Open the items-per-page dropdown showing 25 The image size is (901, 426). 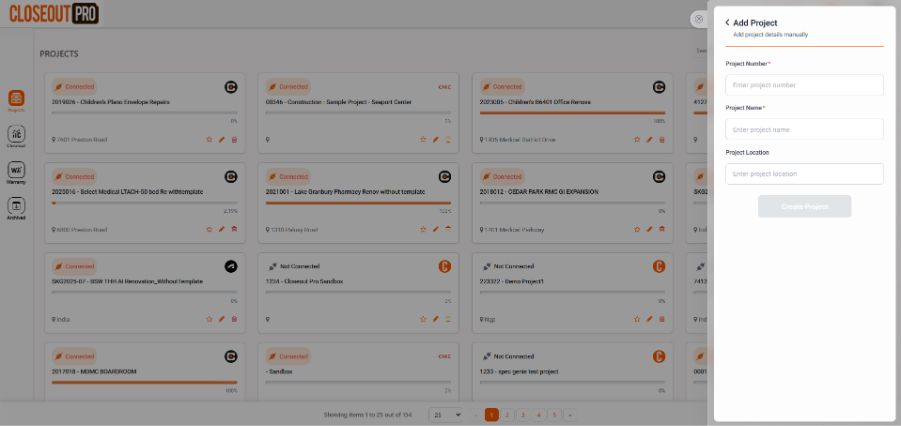(x=445, y=415)
